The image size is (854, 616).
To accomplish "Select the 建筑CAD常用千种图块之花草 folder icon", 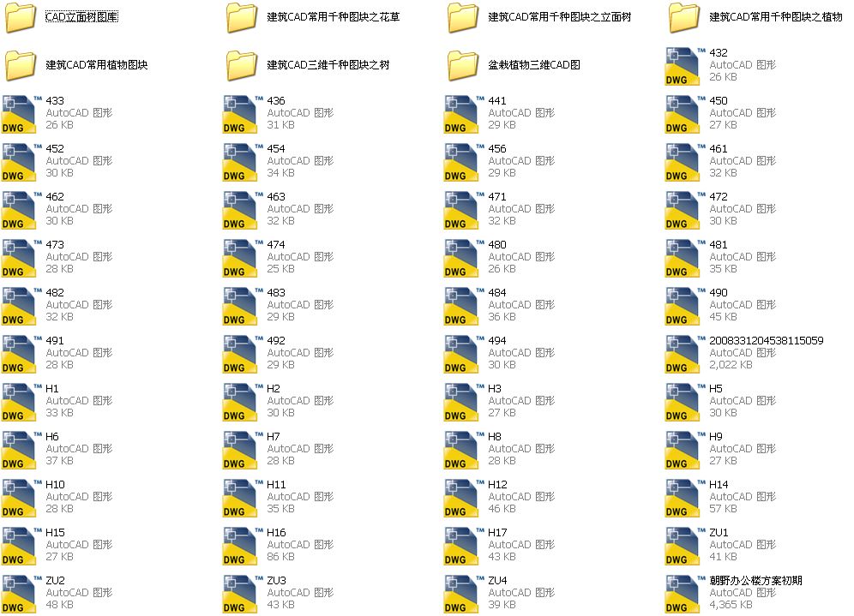I will [242, 18].
